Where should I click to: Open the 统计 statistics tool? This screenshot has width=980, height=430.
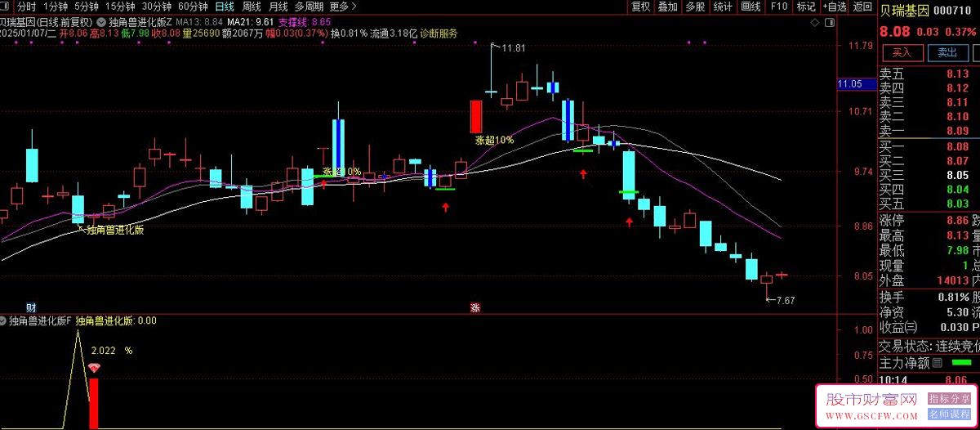[723, 7]
